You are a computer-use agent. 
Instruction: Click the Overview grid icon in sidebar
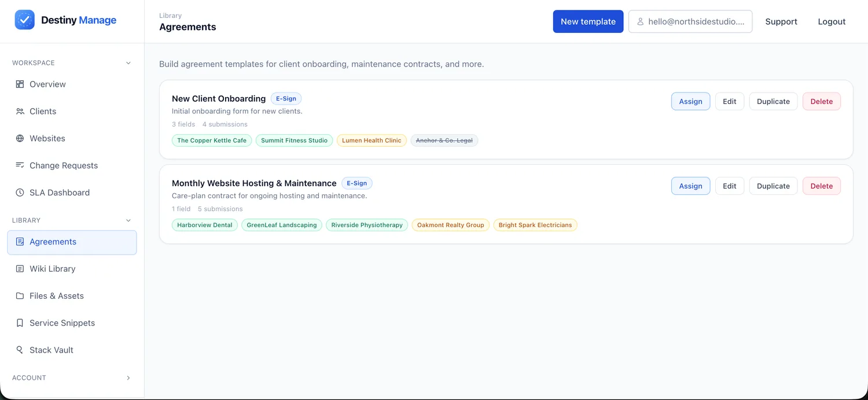[20, 84]
